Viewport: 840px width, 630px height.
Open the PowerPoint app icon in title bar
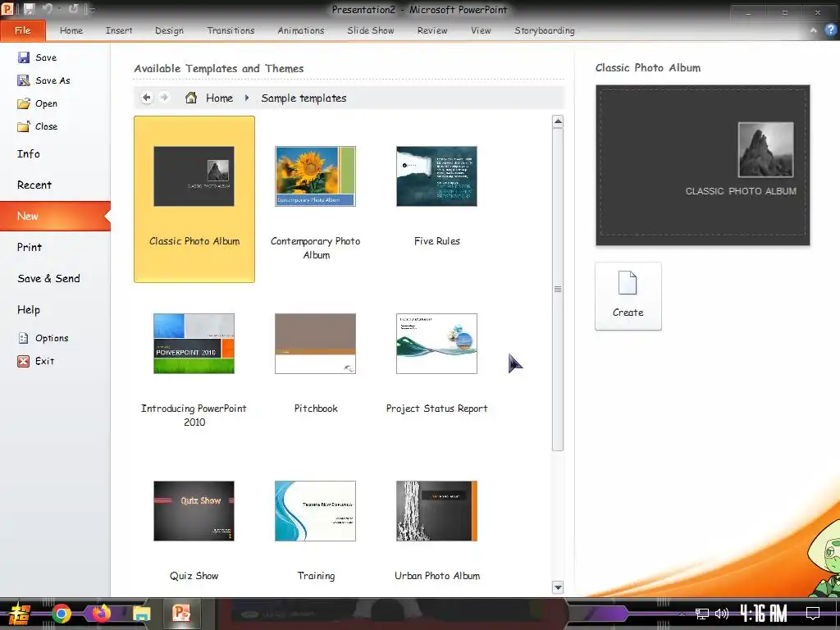coord(7,9)
